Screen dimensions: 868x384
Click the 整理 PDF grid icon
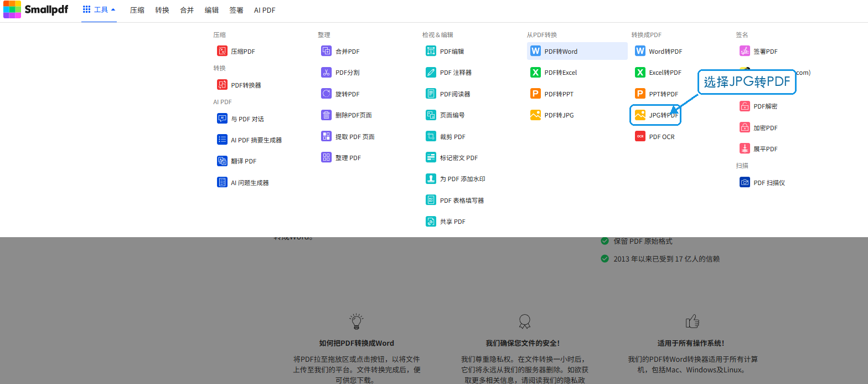(x=327, y=157)
